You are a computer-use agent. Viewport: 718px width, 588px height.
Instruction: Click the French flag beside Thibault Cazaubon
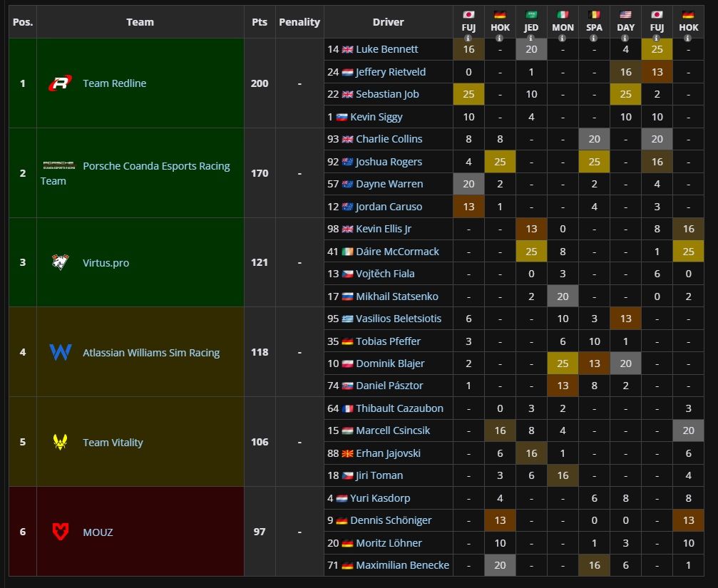[347, 408]
